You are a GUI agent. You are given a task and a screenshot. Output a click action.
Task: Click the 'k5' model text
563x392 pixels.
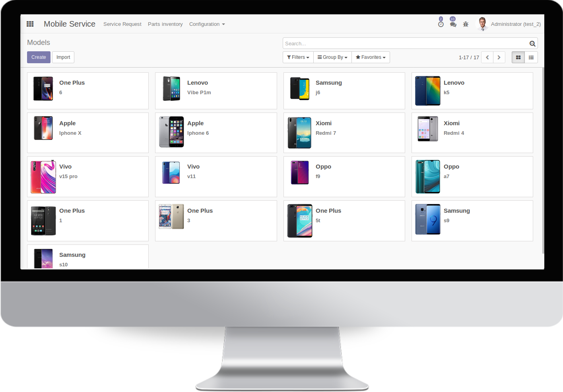point(447,92)
